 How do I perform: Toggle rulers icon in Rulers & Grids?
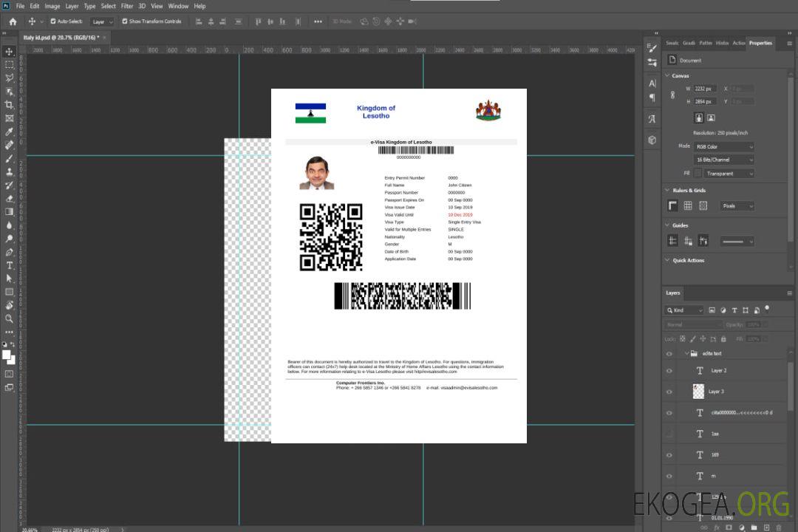point(673,205)
